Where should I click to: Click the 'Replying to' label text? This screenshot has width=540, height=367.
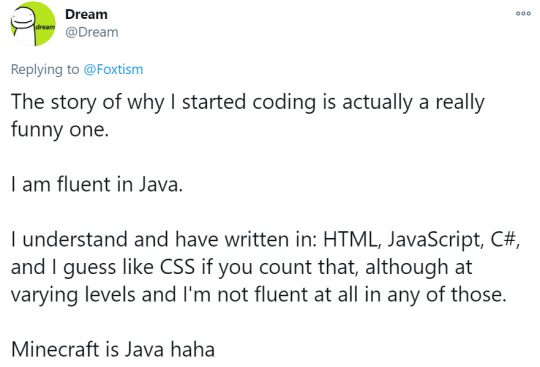[x=45, y=70]
